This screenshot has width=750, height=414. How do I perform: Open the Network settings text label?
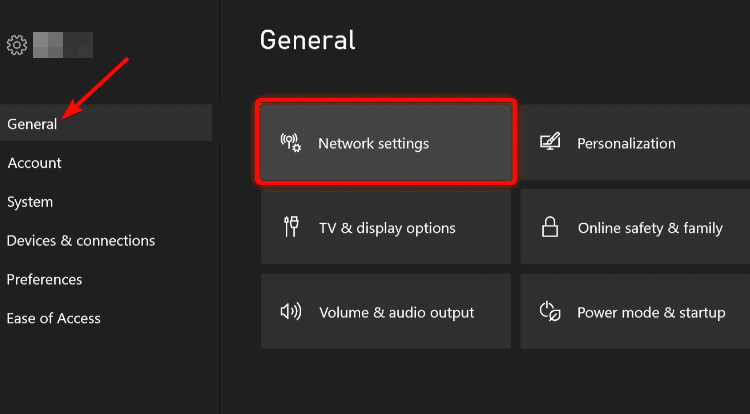pos(373,144)
